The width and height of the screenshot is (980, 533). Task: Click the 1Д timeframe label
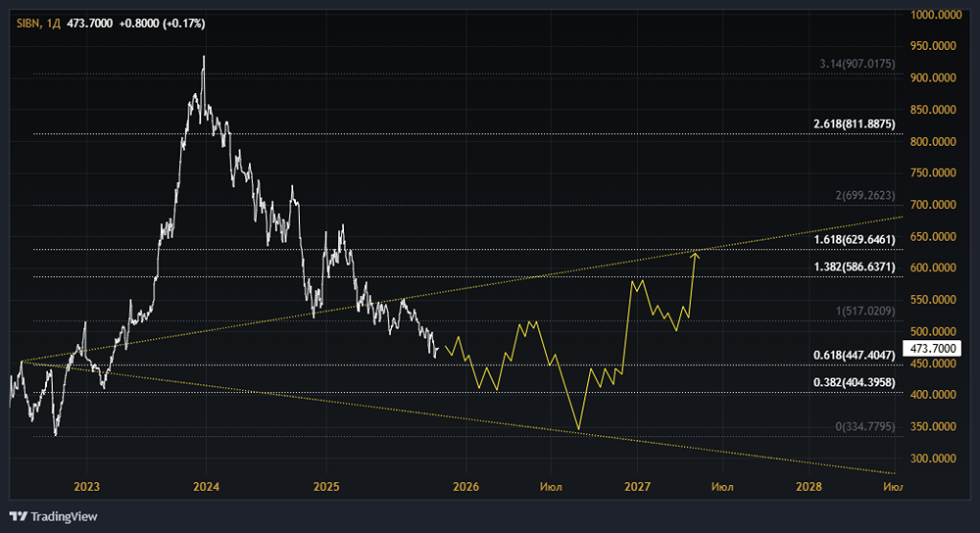[53, 24]
